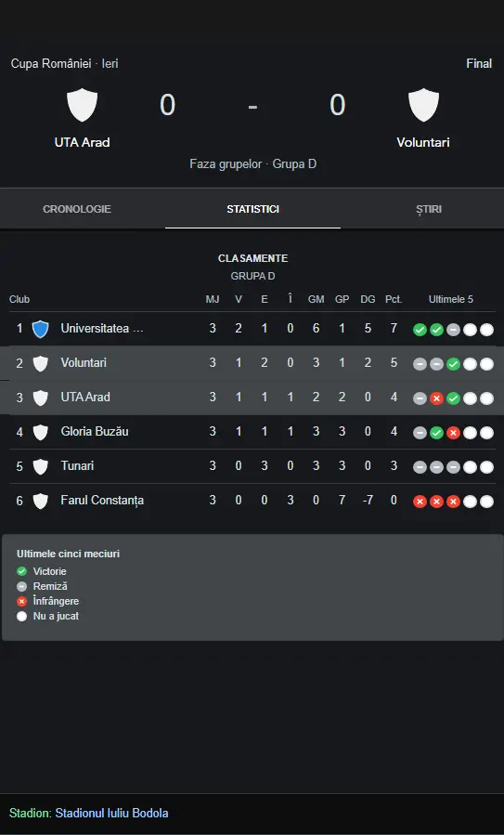Click the Tunari shield icon in standings

pos(41,466)
